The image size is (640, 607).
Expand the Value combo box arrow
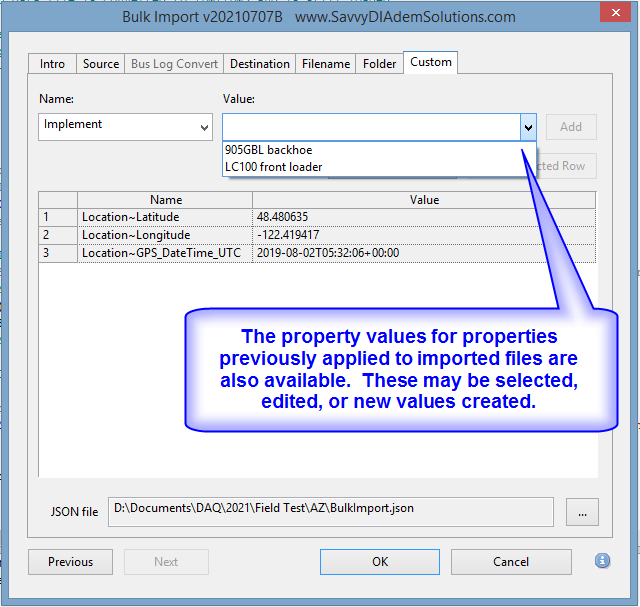528,127
